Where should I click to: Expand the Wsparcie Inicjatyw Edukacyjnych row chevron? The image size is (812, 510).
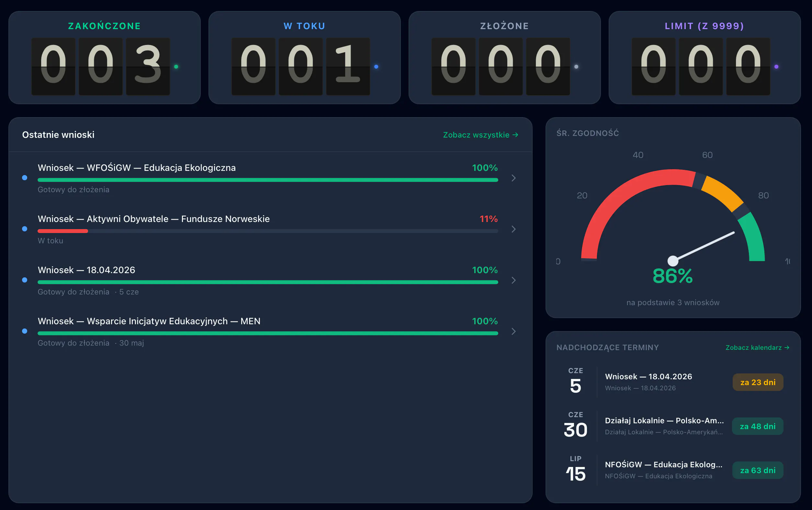point(513,331)
